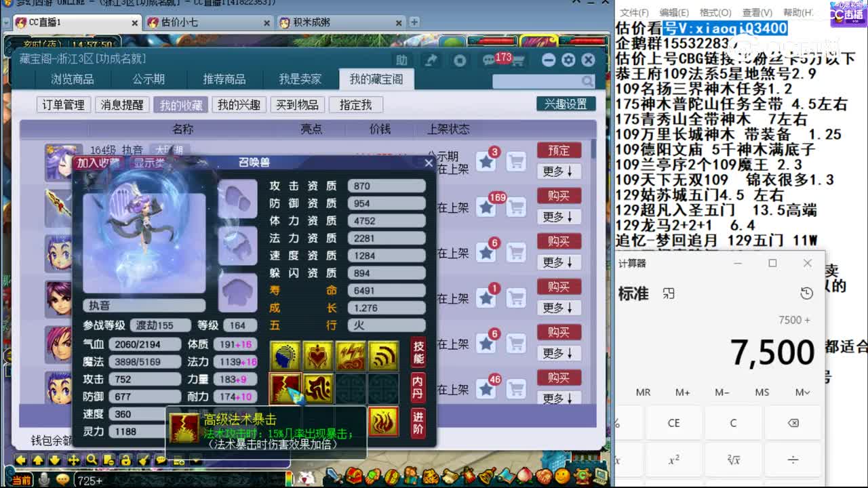Open the 买到物品 section
The width and height of the screenshot is (868, 488).
coord(297,105)
